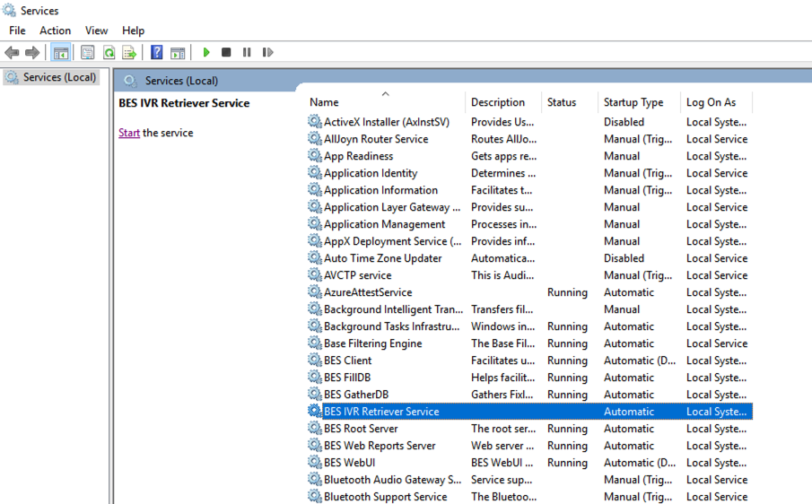Click the Start link for the service

click(x=129, y=133)
